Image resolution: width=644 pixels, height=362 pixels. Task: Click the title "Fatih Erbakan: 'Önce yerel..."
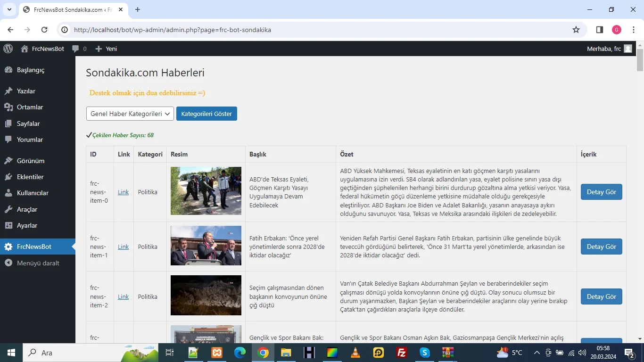287,247
